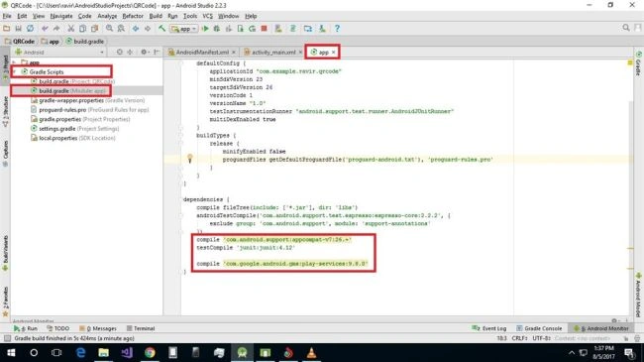Click the Undo arrow in toolbar
The width and height of the screenshot is (644, 362).
pos(45,29)
